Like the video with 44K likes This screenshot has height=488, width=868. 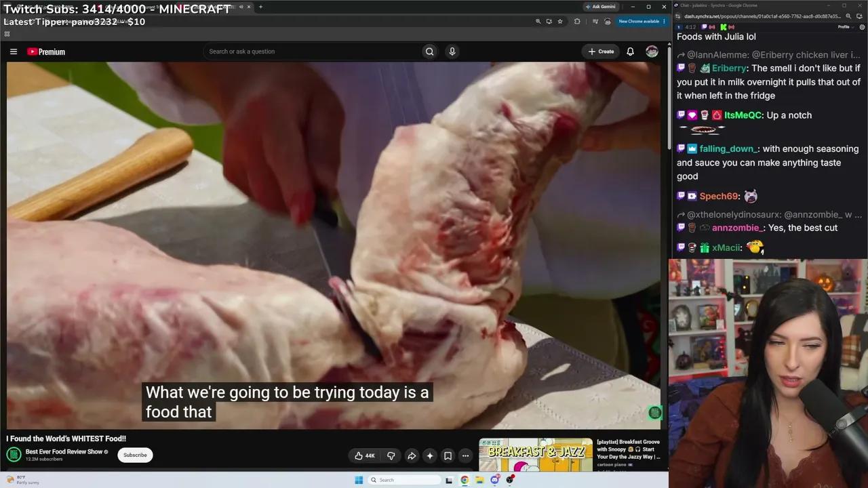point(365,455)
